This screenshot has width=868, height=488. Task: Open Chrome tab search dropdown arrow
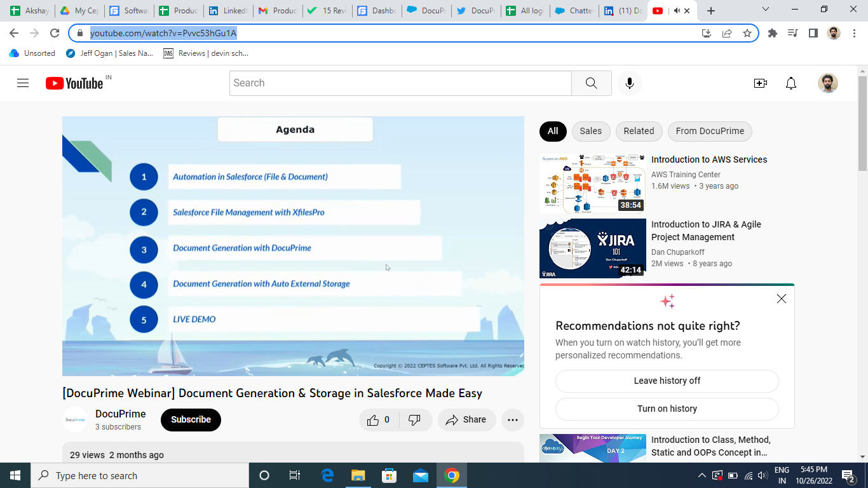[x=766, y=10]
